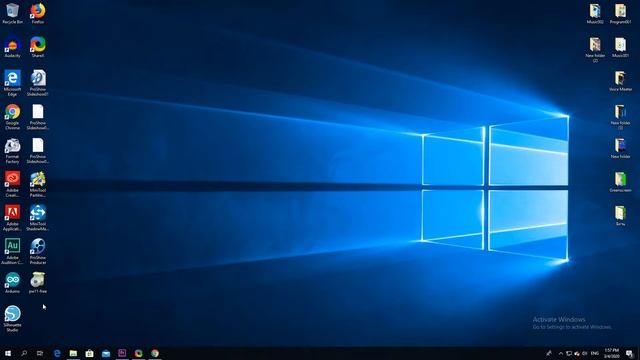The height and width of the screenshot is (360, 640).
Task: Open Task View from the taskbar
Action: click(40, 353)
